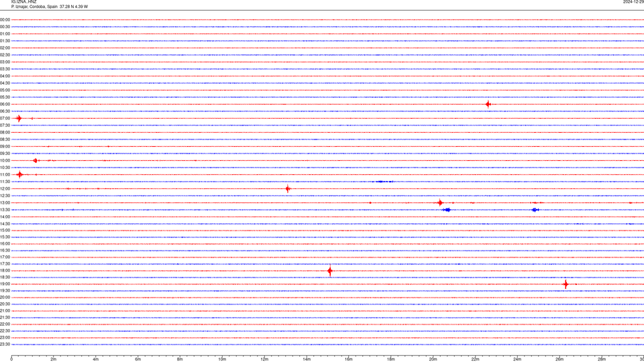The width and height of the screenshot is (644, 362).
Task: Click the 22m tick label on the minute axis
Action: [475, 359]
